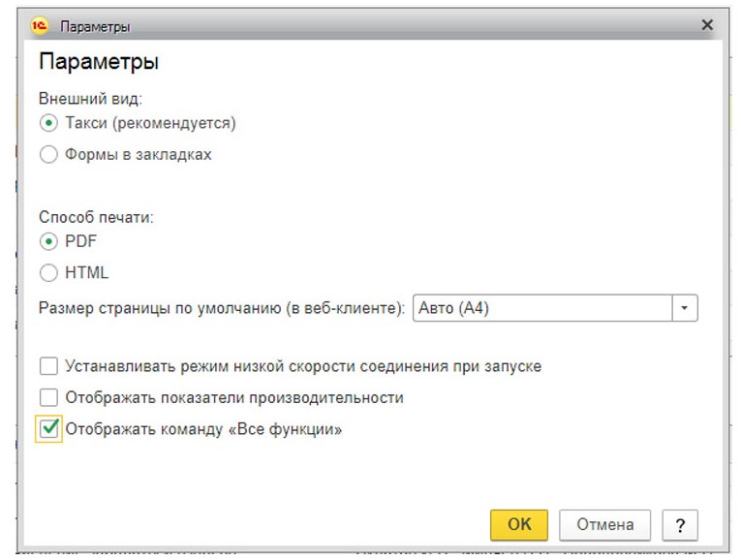
Task: Select the Формы в закладках radio button
Action: [48, 154]
